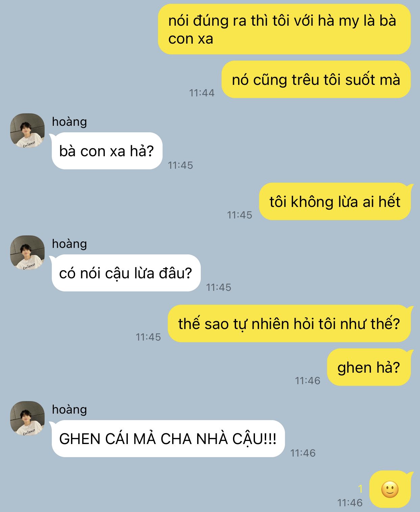The image size is (420, 512).
Task: Tap sender name hoàng above "có nói cậu lừa đâu?"
Action: 69,243
